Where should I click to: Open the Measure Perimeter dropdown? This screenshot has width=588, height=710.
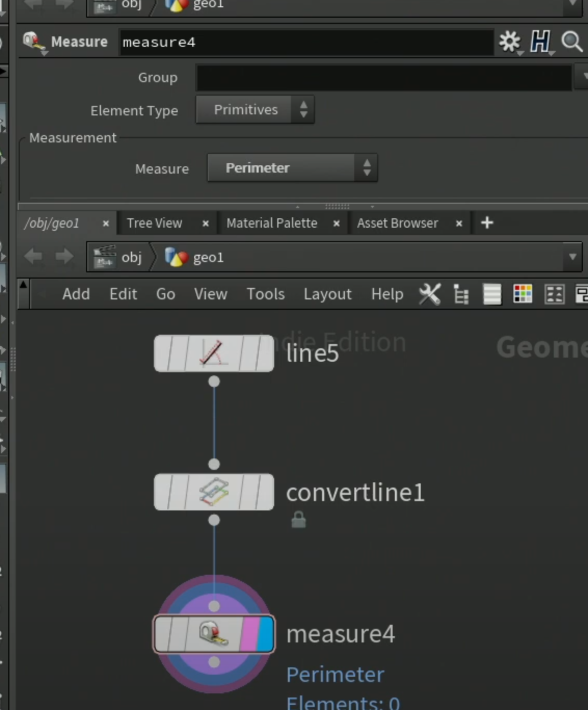tap(292, 168)
